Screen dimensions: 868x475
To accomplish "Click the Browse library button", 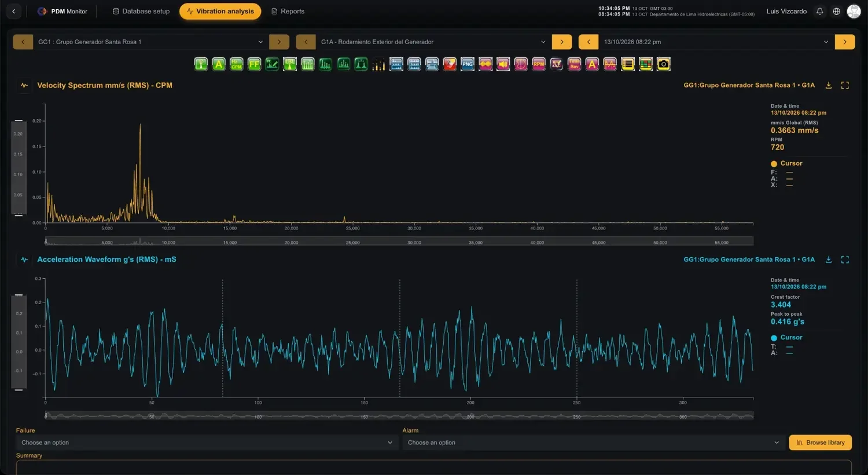I will [821, 443].
